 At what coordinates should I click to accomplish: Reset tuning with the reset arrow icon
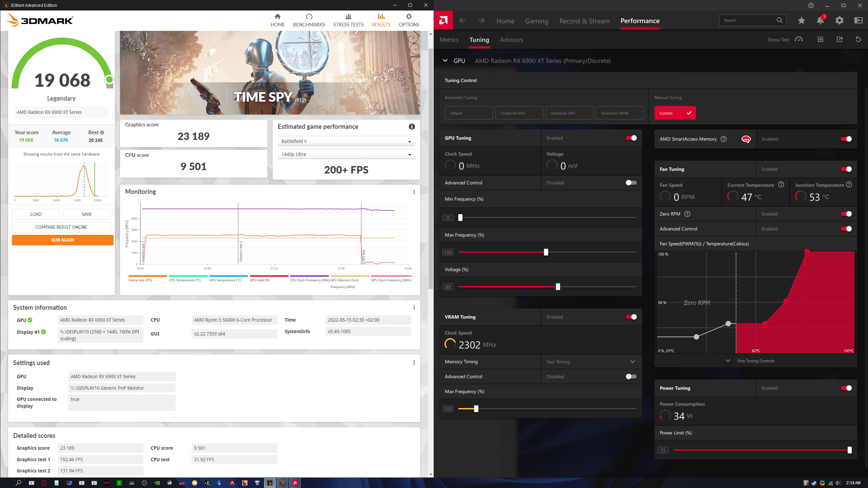858,39
